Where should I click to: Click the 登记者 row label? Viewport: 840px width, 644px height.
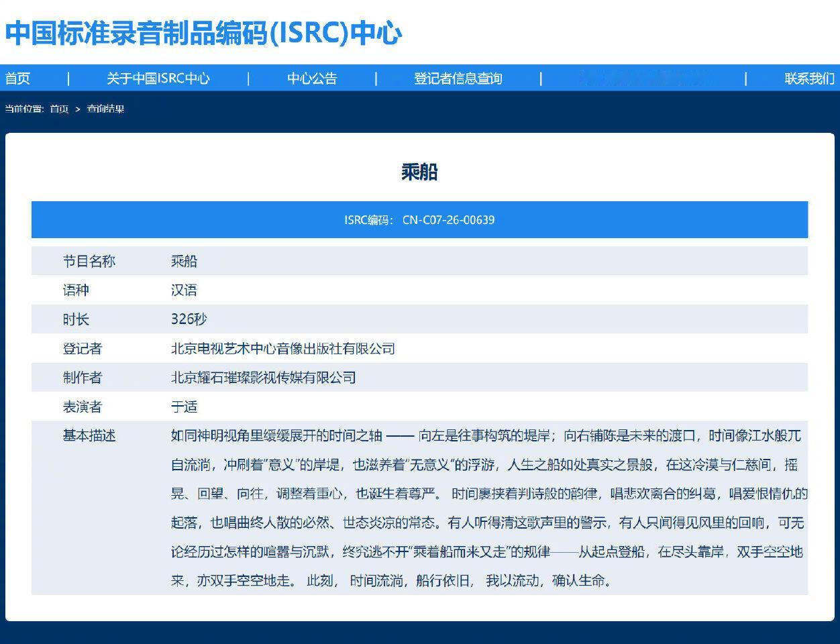pos(83,348)
